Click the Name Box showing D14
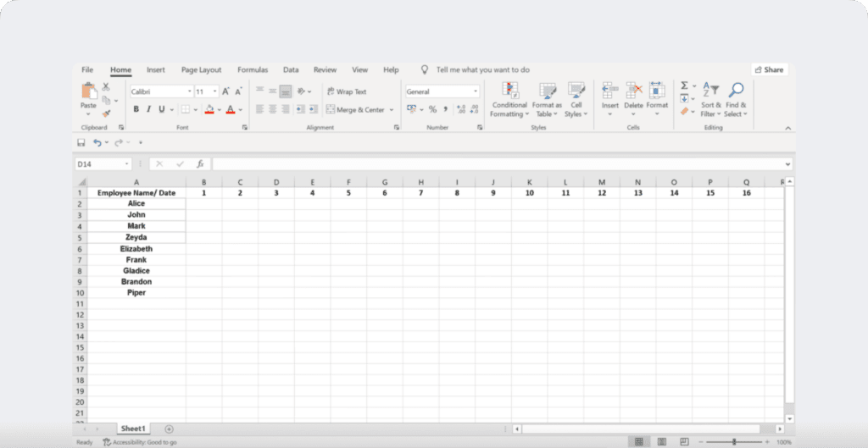 click(100, 163)
